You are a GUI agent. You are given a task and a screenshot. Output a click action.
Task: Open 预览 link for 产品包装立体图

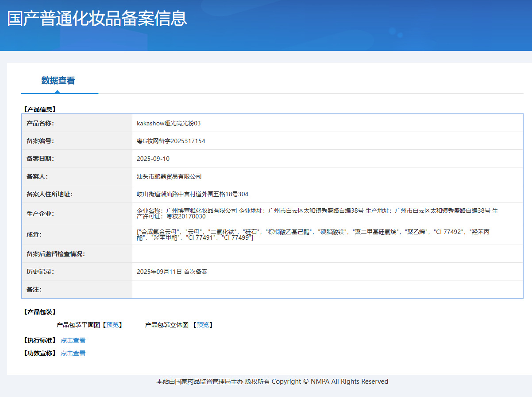(203, 325)
